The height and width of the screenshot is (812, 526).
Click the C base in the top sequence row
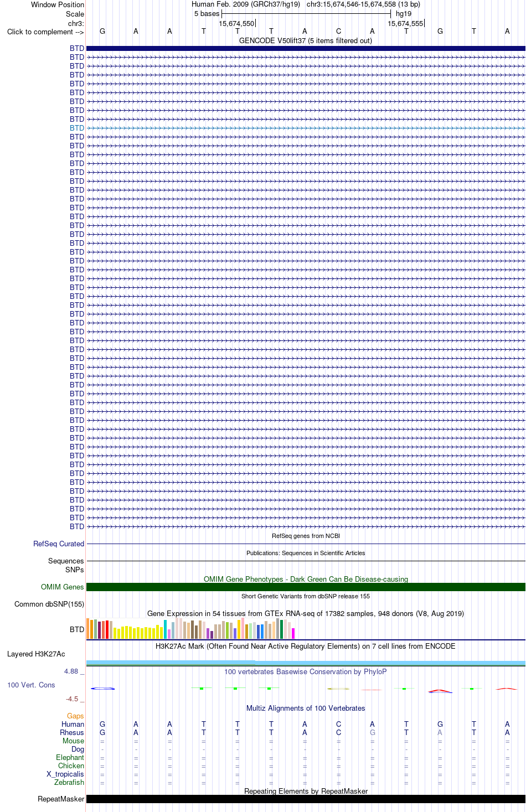point(338,32)
